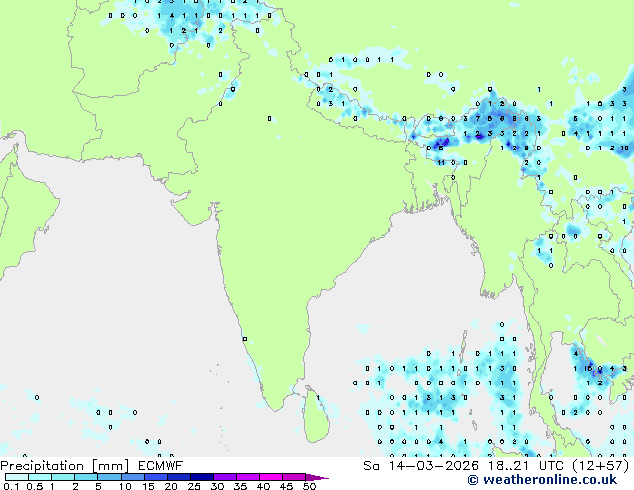This screenshot has height=490, width=634.
Task: Click the date "14-03-2026" text
Action: [x=433, y=466]
